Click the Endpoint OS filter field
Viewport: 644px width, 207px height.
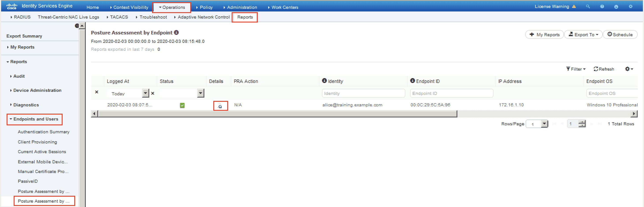pos(612,93)
